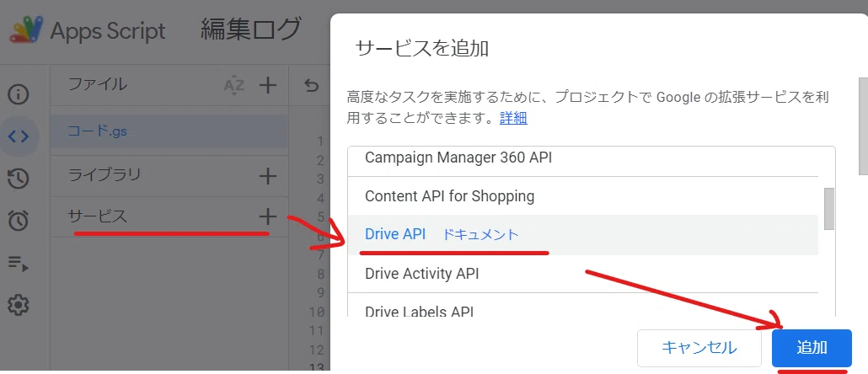Open the project Overview info icon
Image resolution: width=868 pixels, height=374 pixels.
[19, 94]
